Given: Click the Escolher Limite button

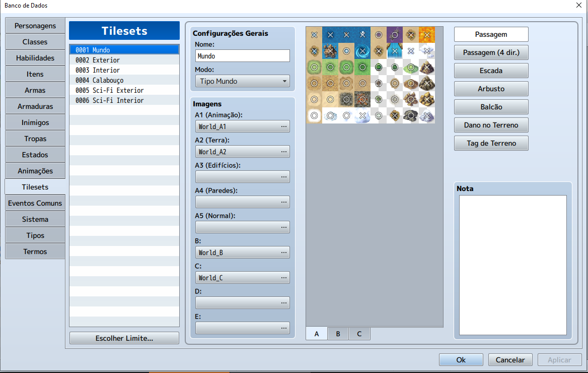Looking at the screenshot, I should click(x=124, y=338).
